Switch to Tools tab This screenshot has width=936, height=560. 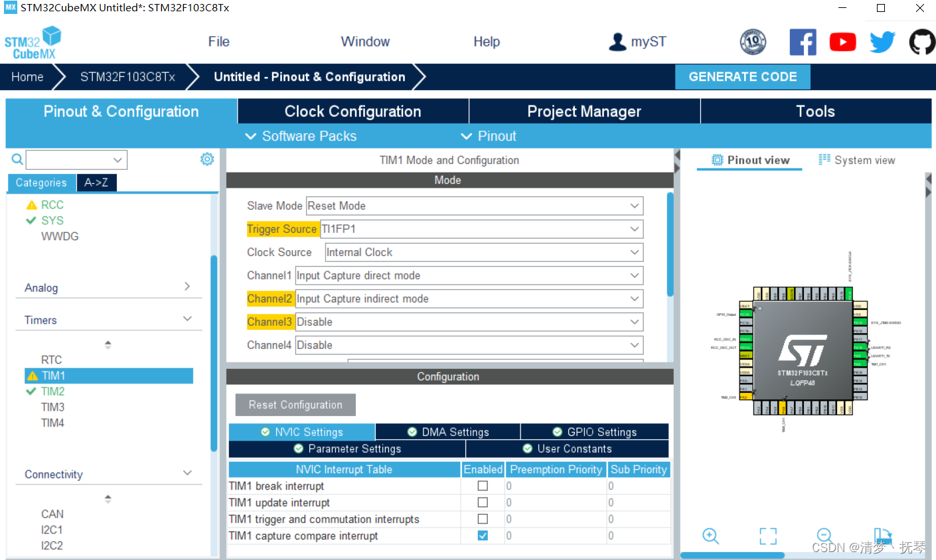click(816, 111)
